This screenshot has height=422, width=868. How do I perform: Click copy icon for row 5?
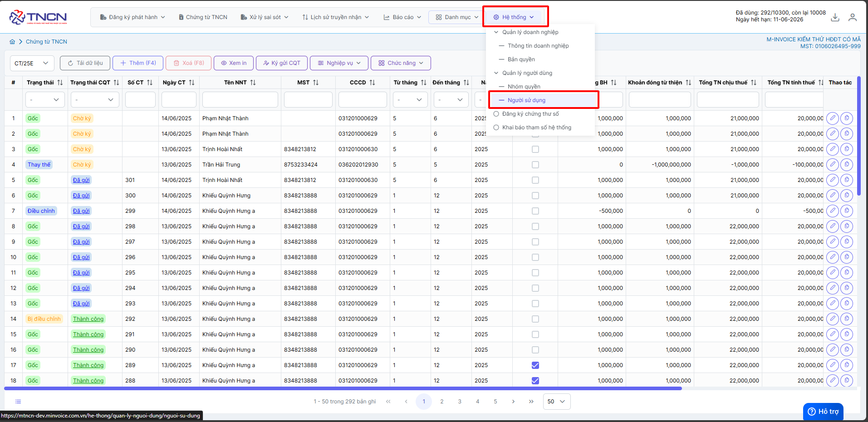847,180
